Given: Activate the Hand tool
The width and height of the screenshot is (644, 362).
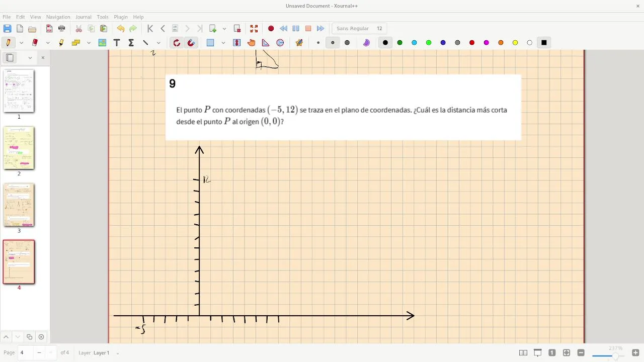Looking at the screenshot, I should 252,43.
